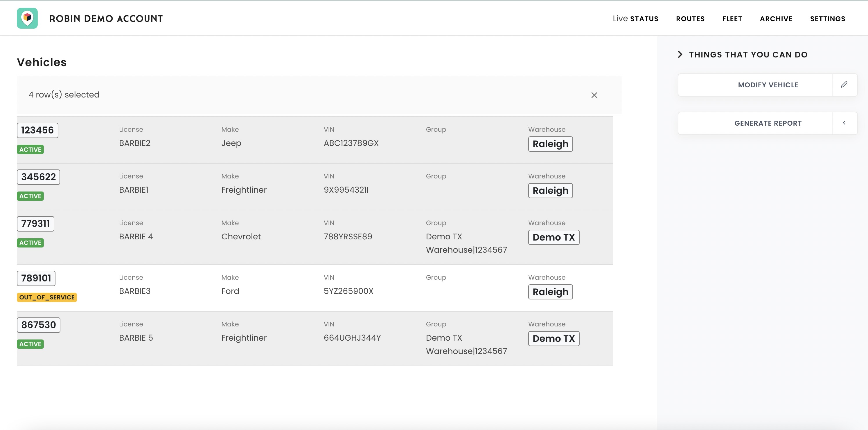Screen dimensions: 868x430
Task: Dismiss the 4 row(s) selected banner
Action: pyautogui.click(x=594, y=95)
